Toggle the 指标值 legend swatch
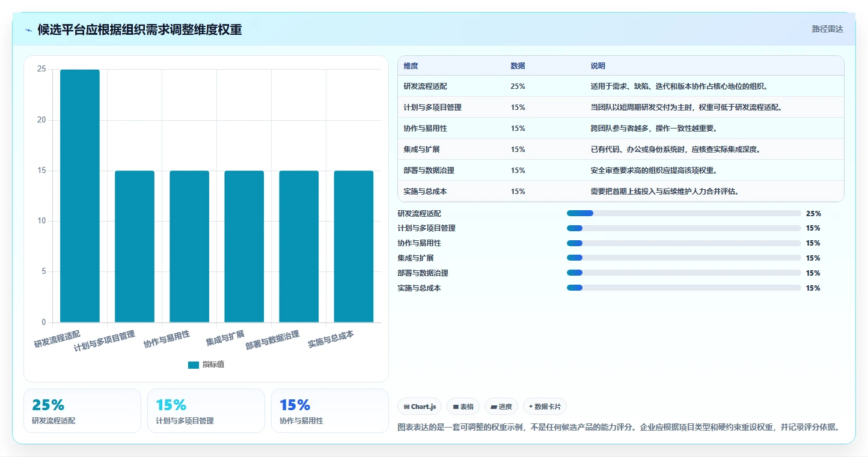Viewport: 868px width, 457px height. tap(193, 365)
